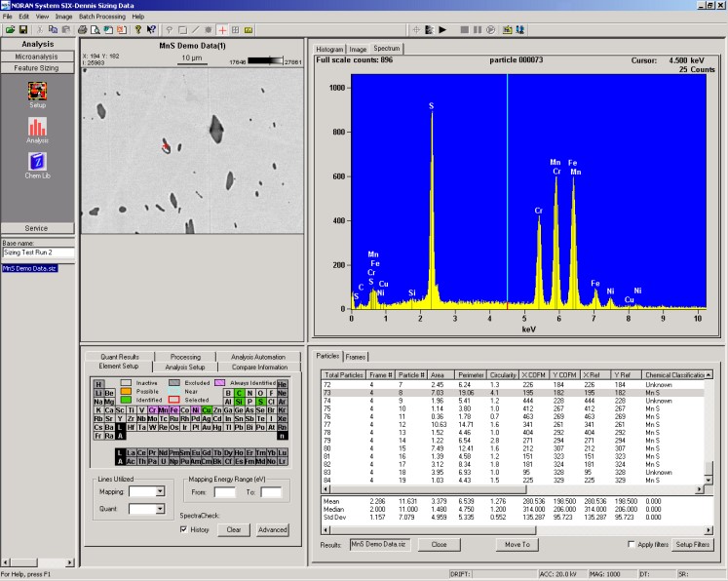
Task: Click the Copy icon in toolbar
Action: [53, 29]
